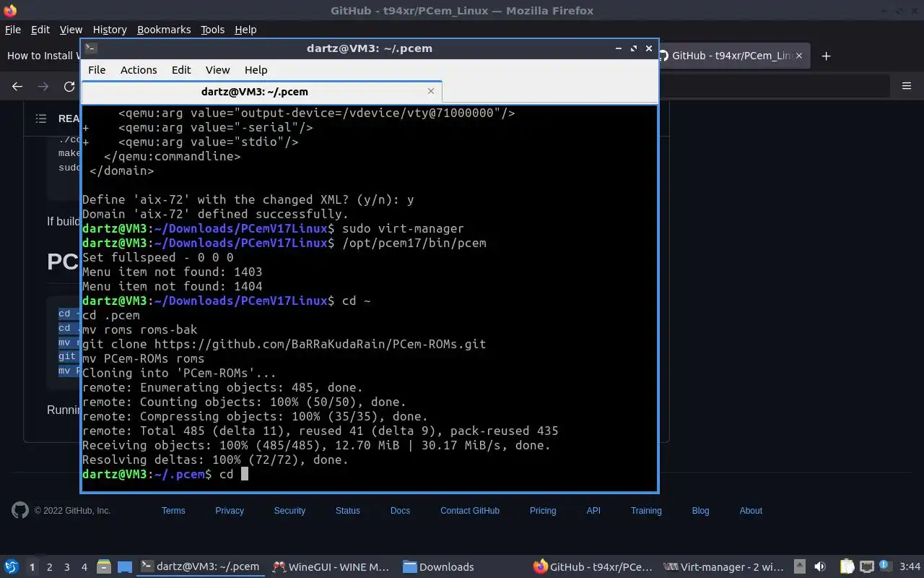The image size is (924, 578).
Task: Click the GitHub logo in the footer
Action: pyautogui.click(x=20, y=510)
